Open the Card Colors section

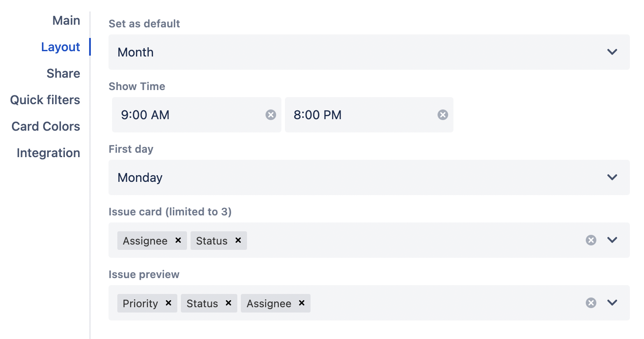46,127
